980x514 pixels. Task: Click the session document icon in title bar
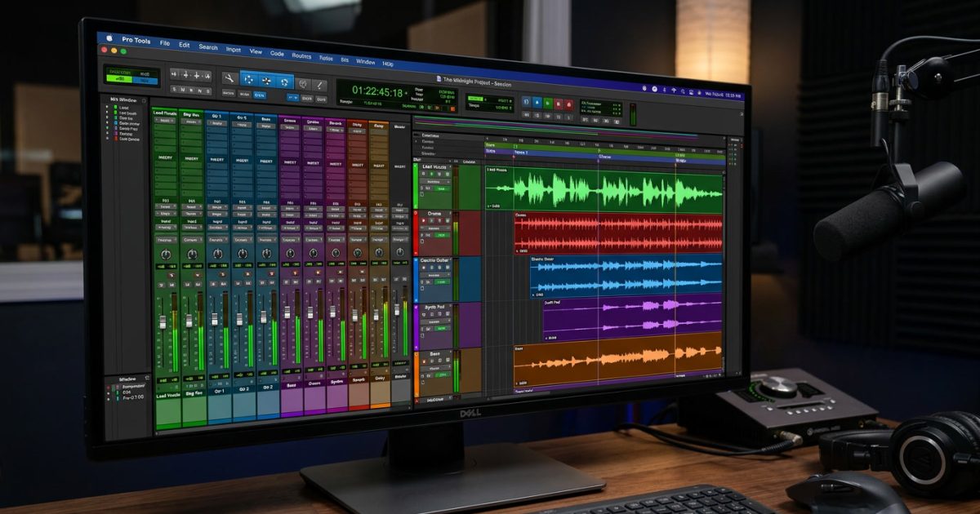pos(439,78)
